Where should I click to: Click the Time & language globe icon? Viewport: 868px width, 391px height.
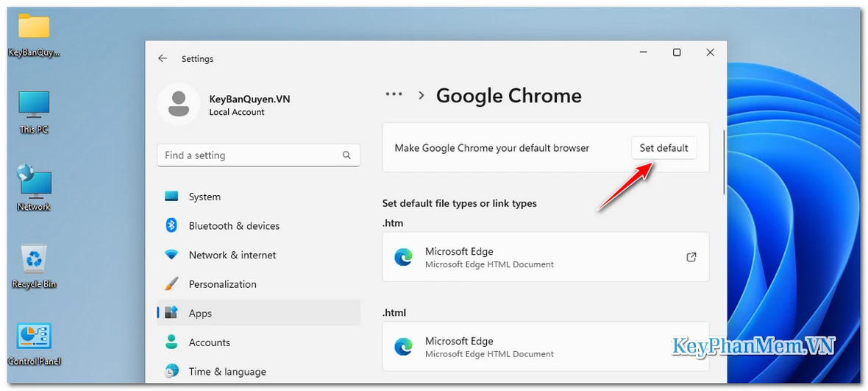171,371
